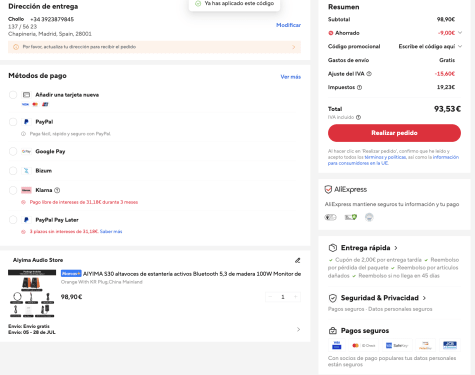This screenshot has width=475, height=375.
Task: Expand the Ahorrado savings chevron
Action: (460, 33)
